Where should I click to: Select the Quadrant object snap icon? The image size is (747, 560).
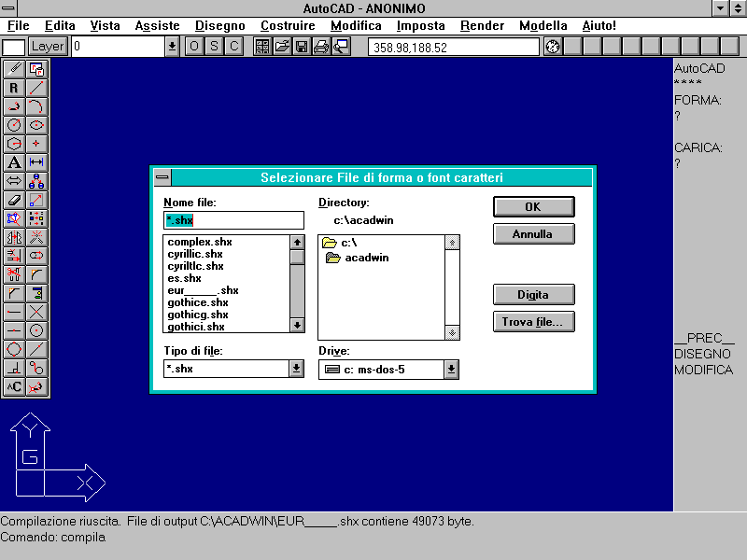coord(14,349)
